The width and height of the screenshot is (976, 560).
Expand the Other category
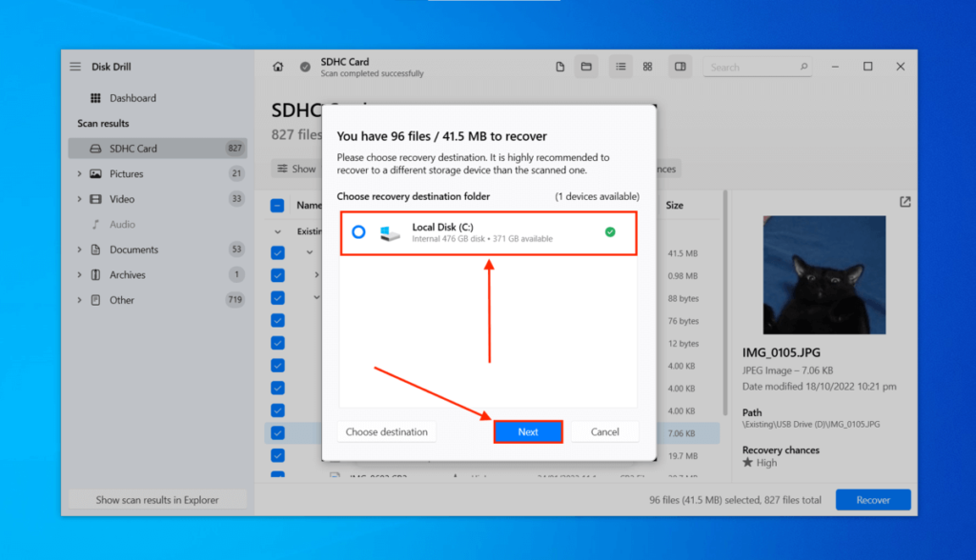tap(80, 299)
